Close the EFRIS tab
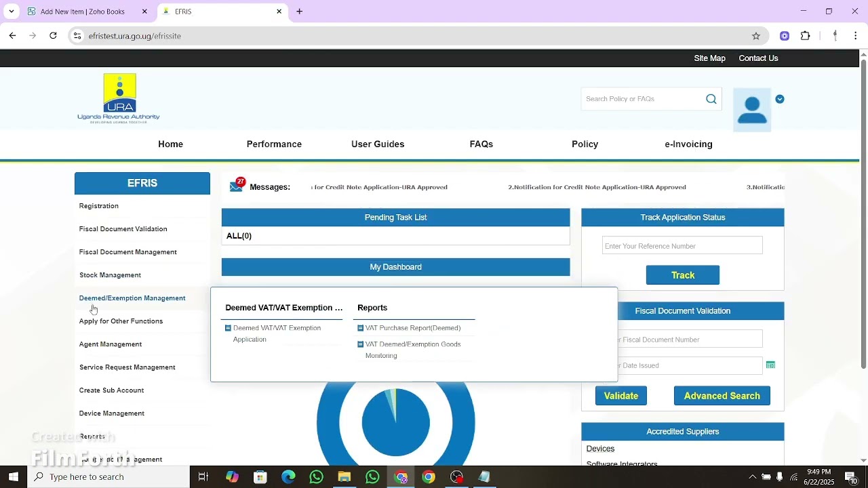Viewport: 868px width, 488px height. click(x=279, y=12)
